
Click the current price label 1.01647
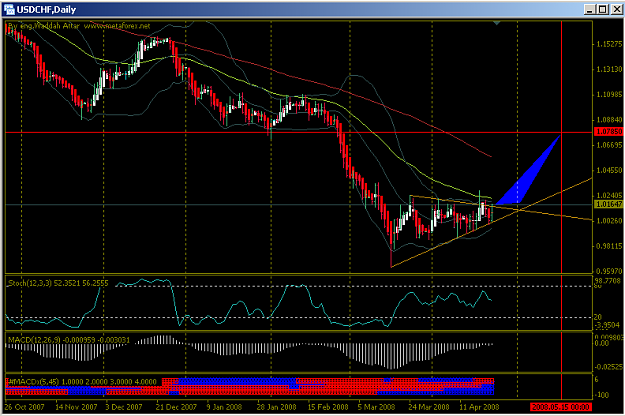608,204
